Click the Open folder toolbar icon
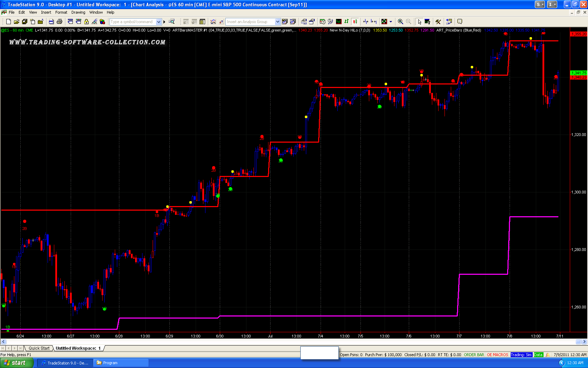 click(x=16, y=22)
